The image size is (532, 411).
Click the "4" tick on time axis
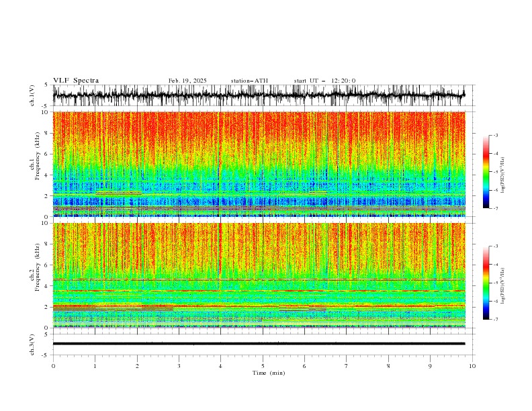220,366
